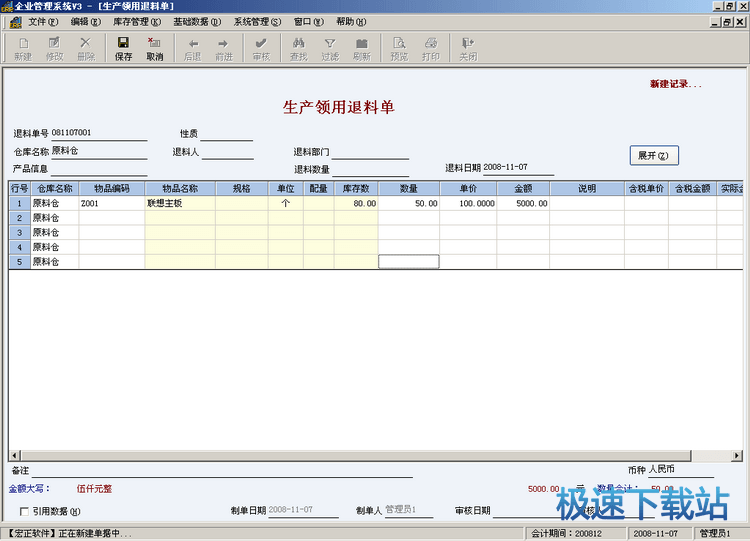Save the document with 保存 icon
Image resolution: width=750 pixels, height=541 pixels.
123,48
